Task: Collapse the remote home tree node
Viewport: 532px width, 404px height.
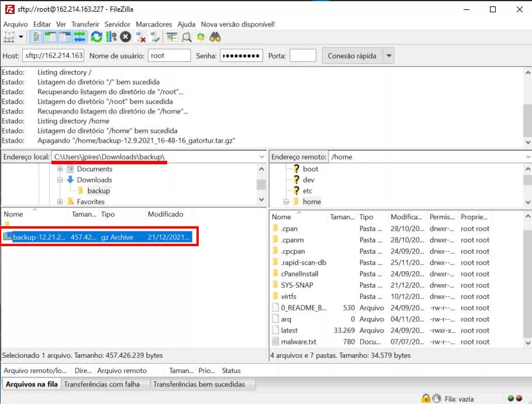Action: click(x=286, y=202)
